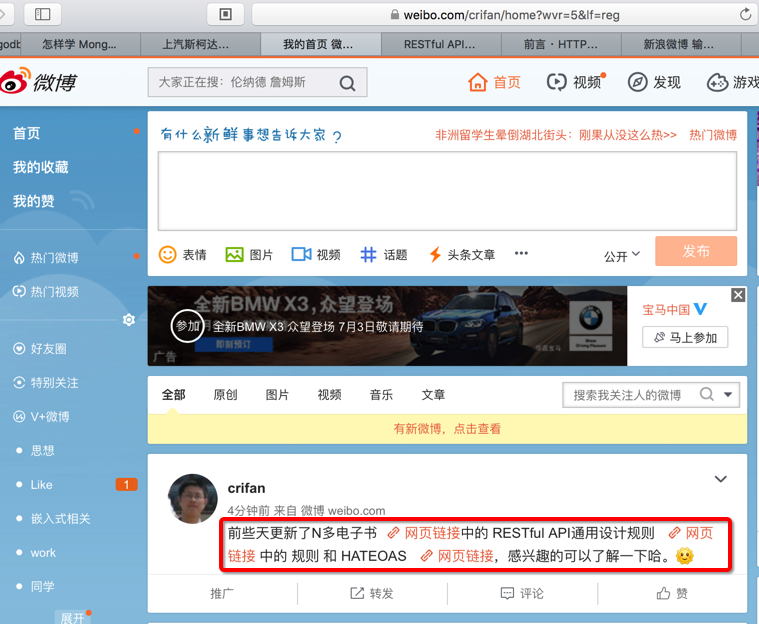Open V+微博 in the sidebar
759x624 pixels.
pos(42,416)
